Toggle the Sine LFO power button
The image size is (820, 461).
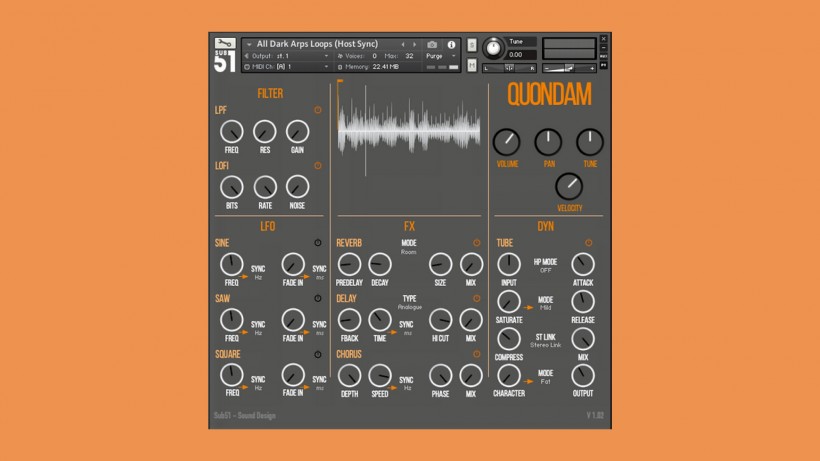pos(318,243)
